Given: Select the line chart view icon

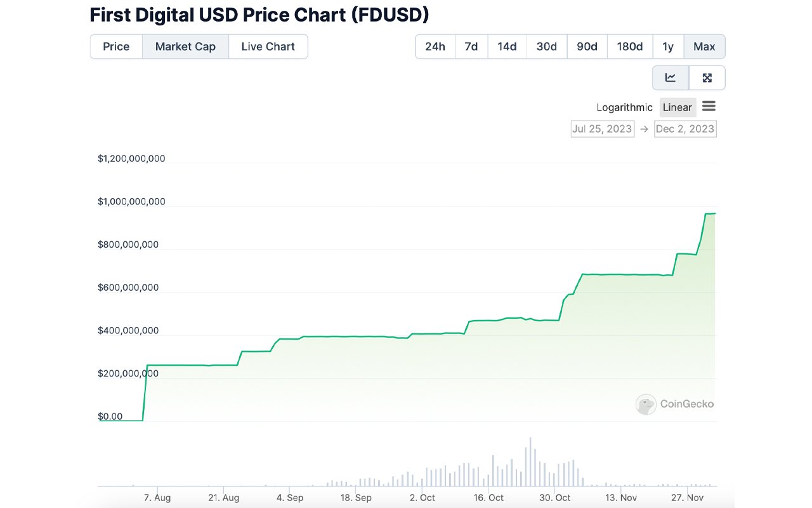Looking at the screenshot, I should [671, 78].
